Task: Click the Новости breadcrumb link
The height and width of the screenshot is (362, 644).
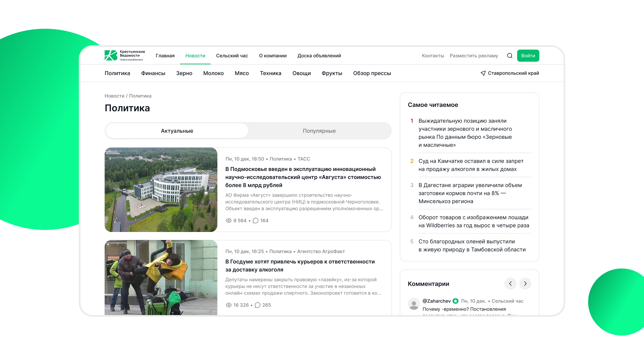Action: [114, 96]
